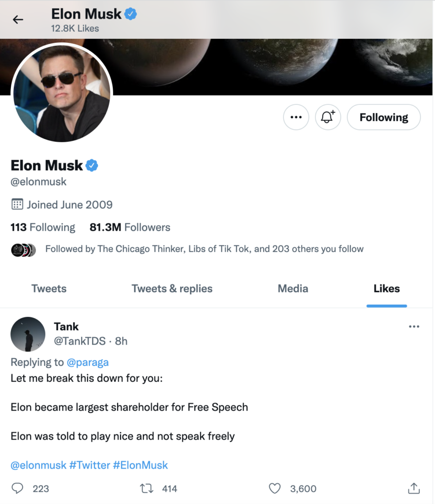Click the reply speech bubble icon
Image resolution: width=435 pixels, height=504 pixels.
(18, 488)
